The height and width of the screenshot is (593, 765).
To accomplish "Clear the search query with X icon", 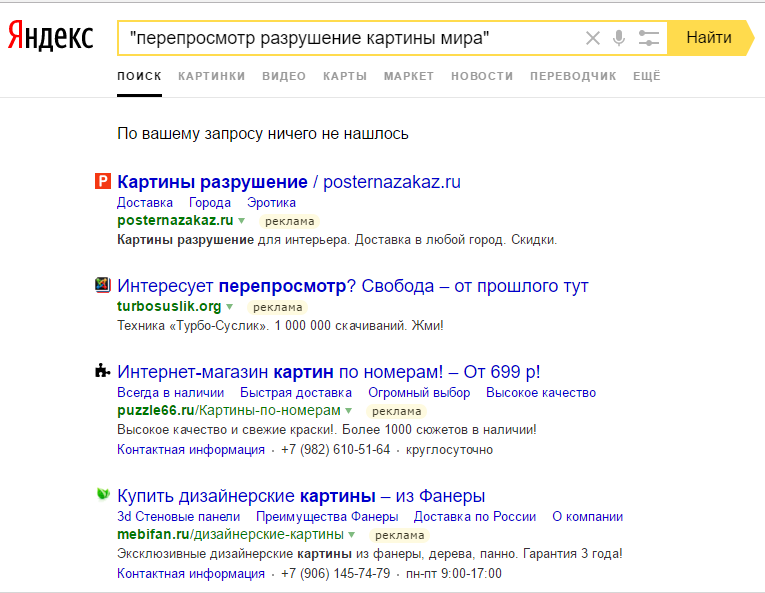I will coord(593,38).
